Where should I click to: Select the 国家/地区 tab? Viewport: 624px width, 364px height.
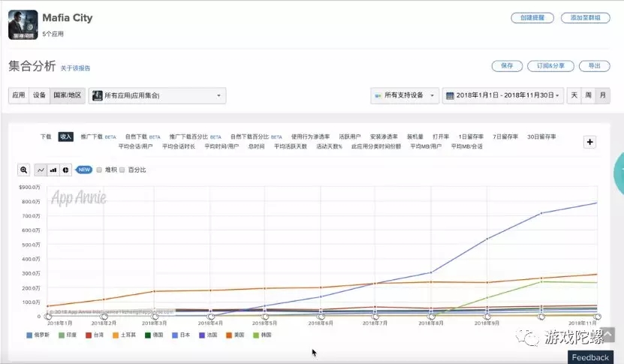pos(68,95)
